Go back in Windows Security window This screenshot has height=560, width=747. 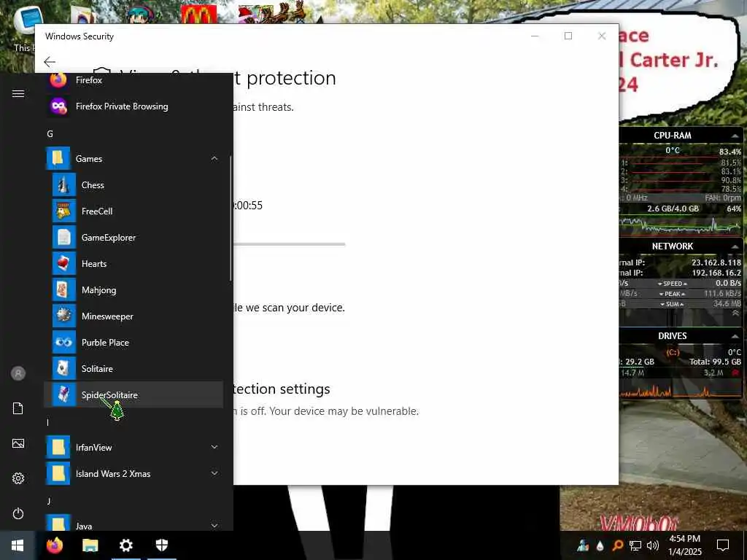50,61
